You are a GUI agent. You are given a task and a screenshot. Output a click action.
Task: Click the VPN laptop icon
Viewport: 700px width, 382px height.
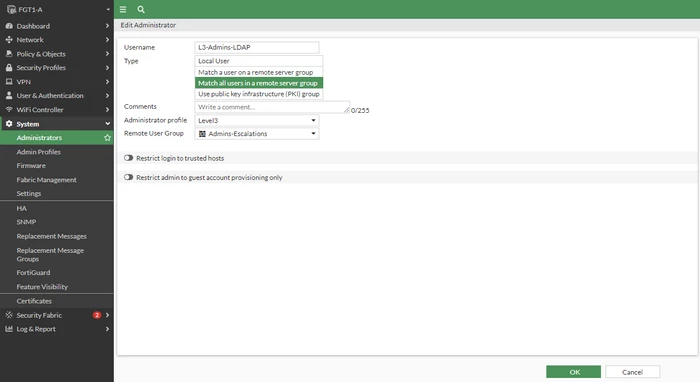pos(9,82)
